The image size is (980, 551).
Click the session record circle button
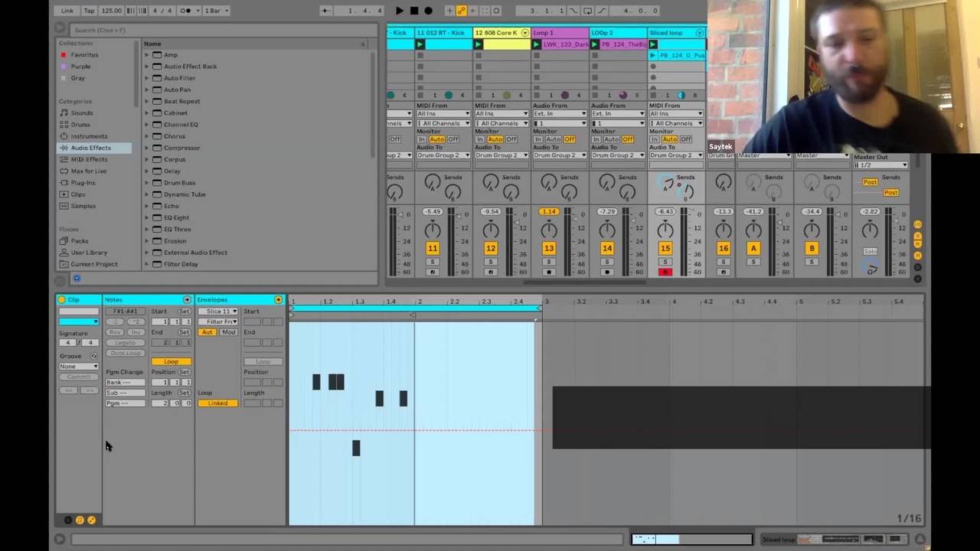(496, 11)
